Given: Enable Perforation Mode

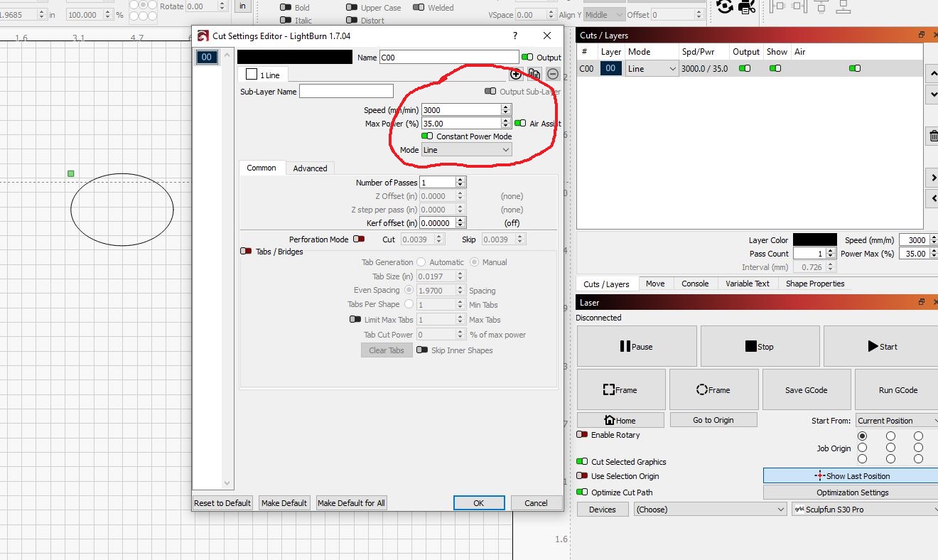Looking at the screenshot, I should [359, 239].
